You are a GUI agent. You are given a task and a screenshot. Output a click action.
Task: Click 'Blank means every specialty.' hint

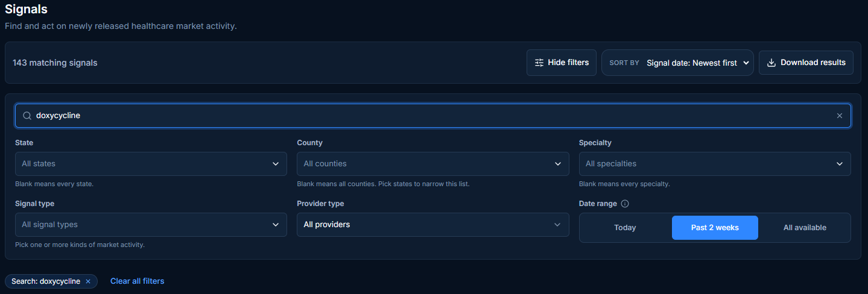[624, 184]
